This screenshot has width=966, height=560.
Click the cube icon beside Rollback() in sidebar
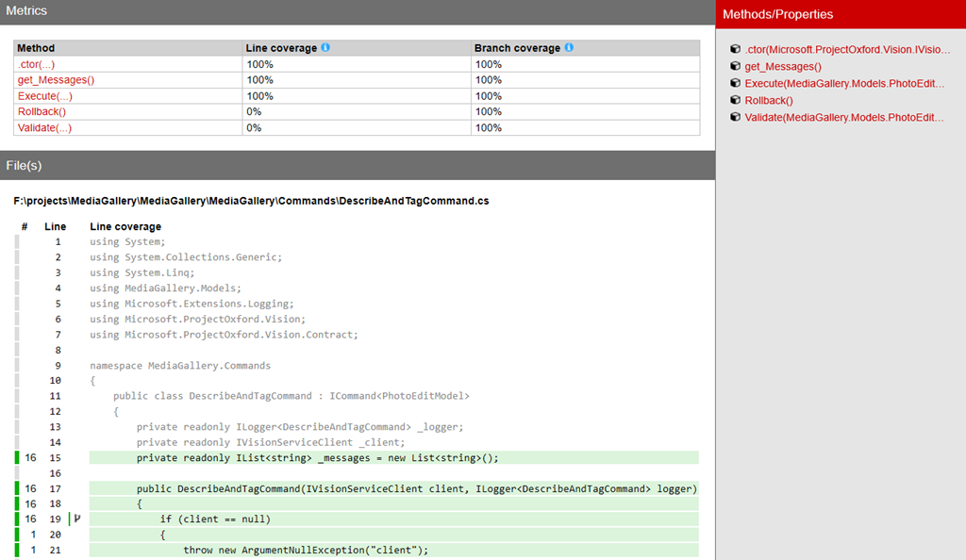coord(736,101)
